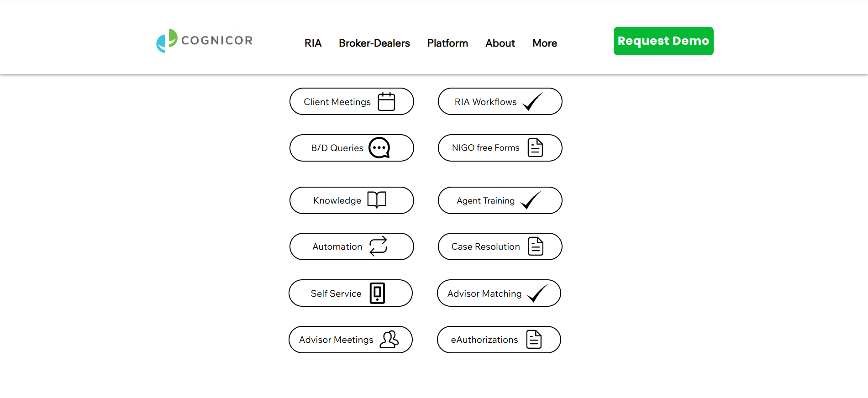Click the Cognicor logo
Viewport: 868px width, 398px height.
tap(204, 41)
